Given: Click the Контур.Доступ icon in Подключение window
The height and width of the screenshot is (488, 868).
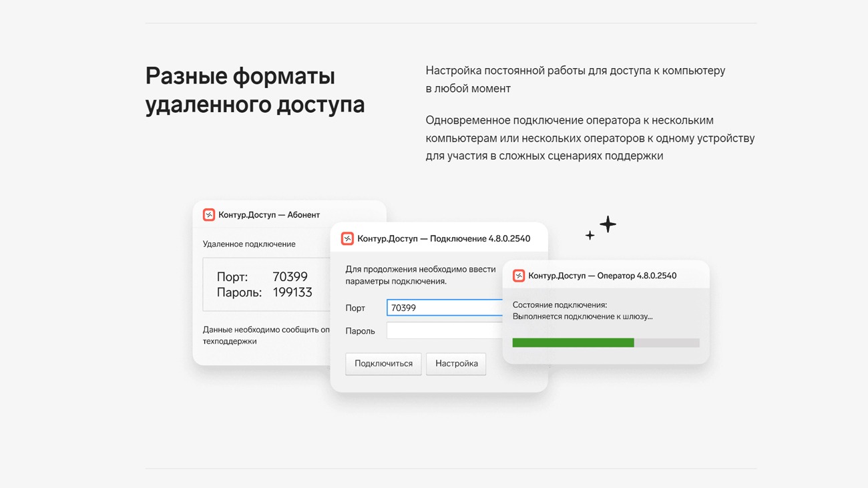Looking at the screenshot, I should point(347,238).
